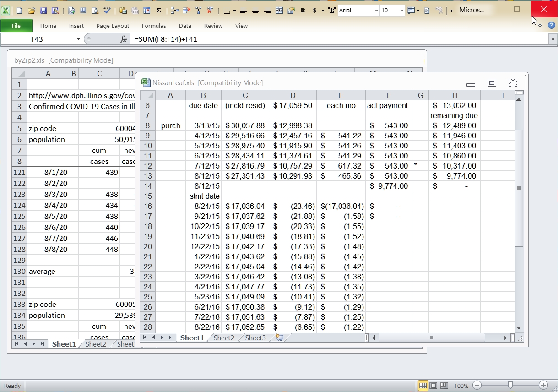
Task: Toggle center alignment on the toolbar
Action: coord(255,10)
